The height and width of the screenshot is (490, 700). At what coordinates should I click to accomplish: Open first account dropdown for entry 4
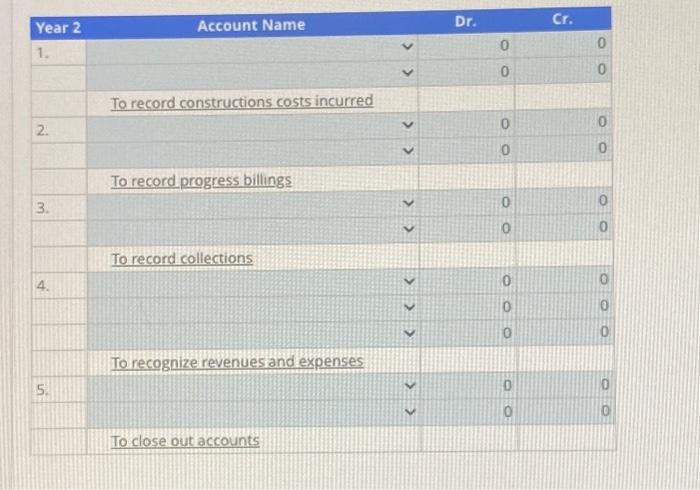click(x=253, y=283)
